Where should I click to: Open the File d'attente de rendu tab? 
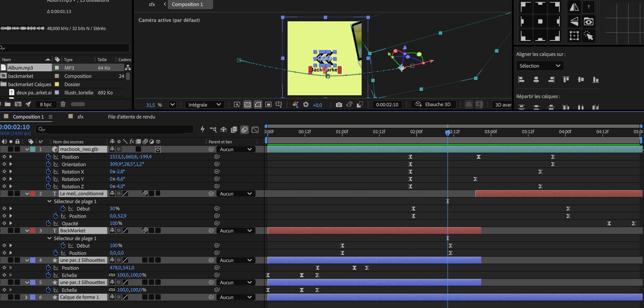pos(132,117)
